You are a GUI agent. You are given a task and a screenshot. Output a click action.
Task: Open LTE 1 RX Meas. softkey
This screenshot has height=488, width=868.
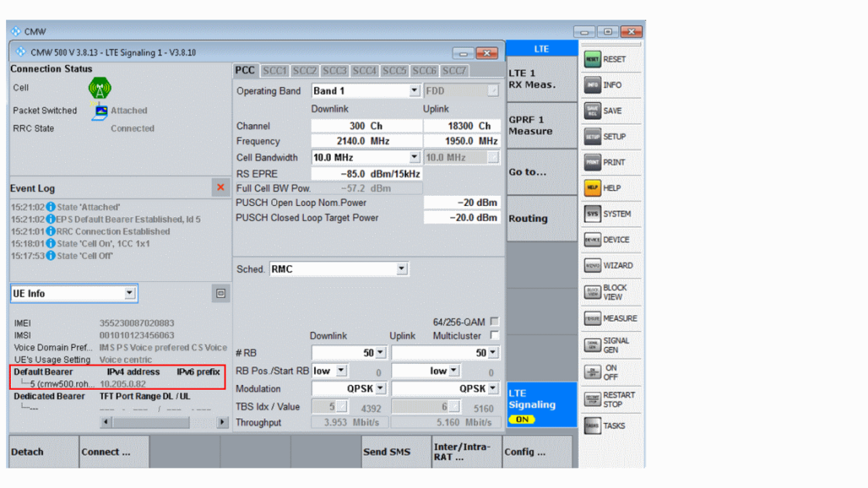tap(541, 79)
